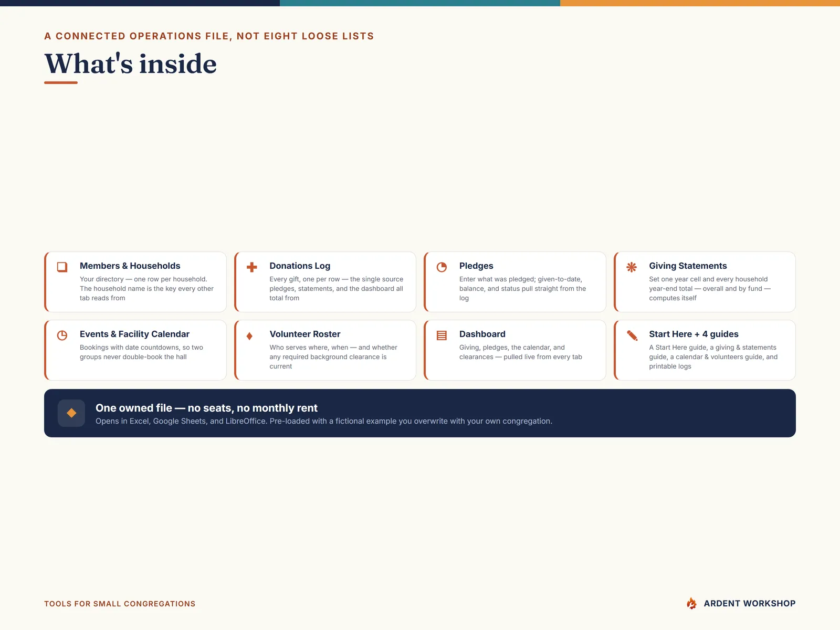Select the Members & Households heading

(130, 266)
